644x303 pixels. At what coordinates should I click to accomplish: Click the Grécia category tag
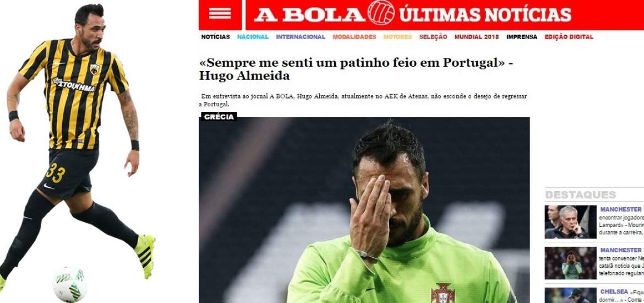[219, 117]
